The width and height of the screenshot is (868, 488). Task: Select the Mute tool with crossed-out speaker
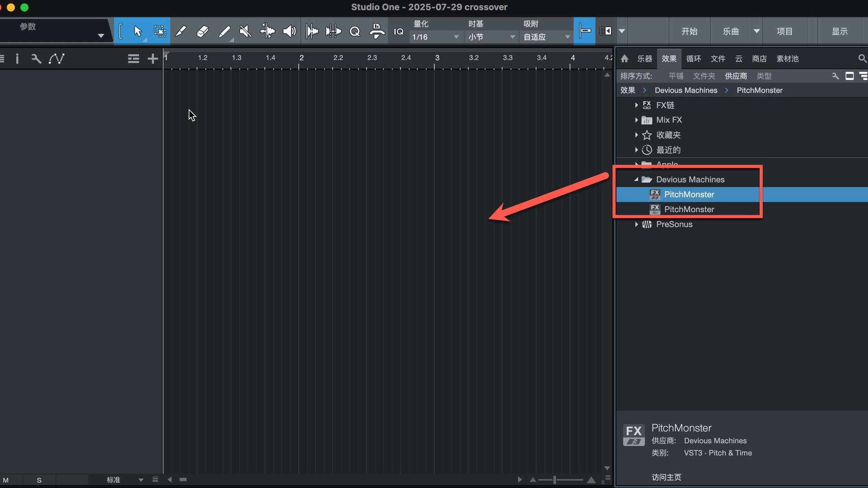click(x=245, y=31)
